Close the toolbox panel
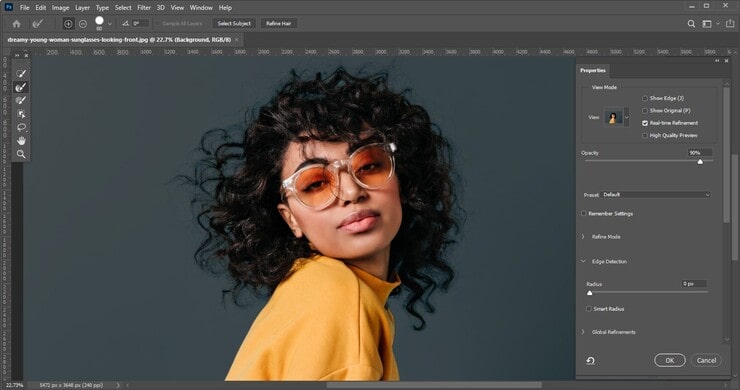The width and height of the screenshot is (740, 390). [x=26, y=56]
